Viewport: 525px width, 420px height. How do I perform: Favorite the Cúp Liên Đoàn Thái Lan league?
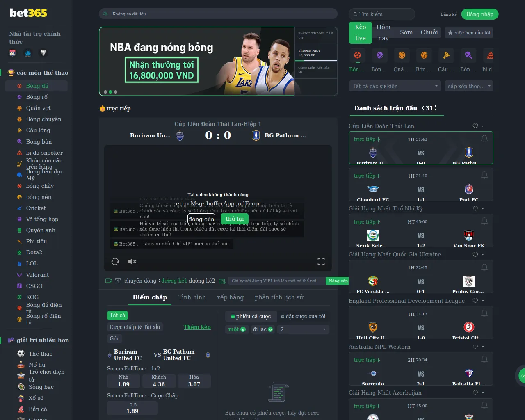(x=475, y=126)
